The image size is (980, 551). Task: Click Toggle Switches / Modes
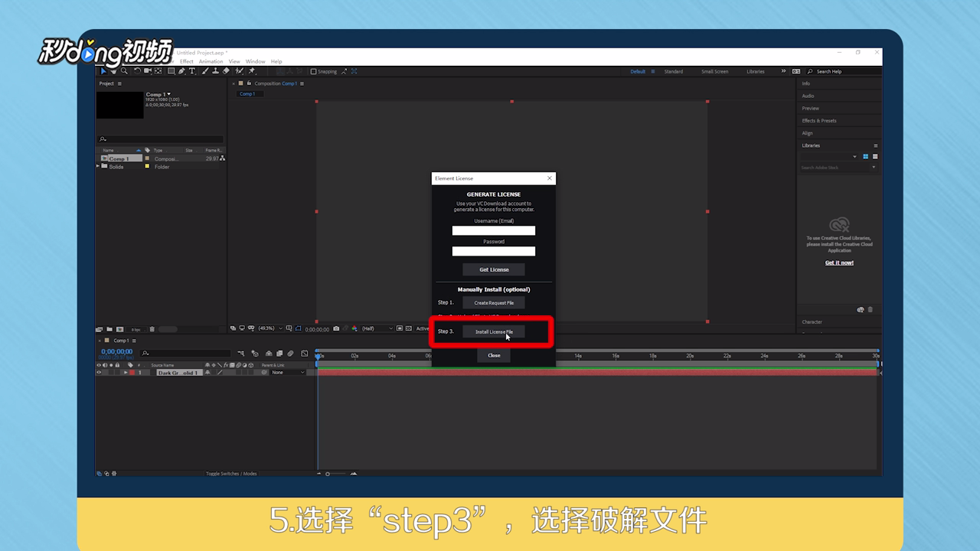231,474
